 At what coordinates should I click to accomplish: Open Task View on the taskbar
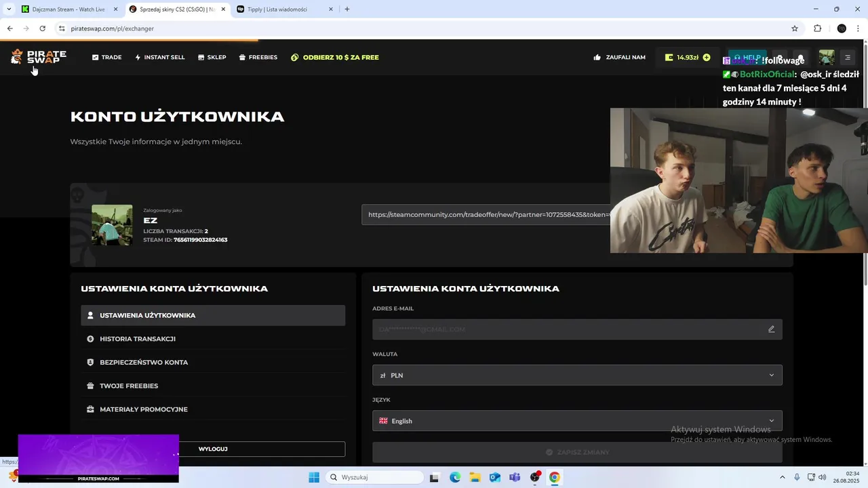435,477
